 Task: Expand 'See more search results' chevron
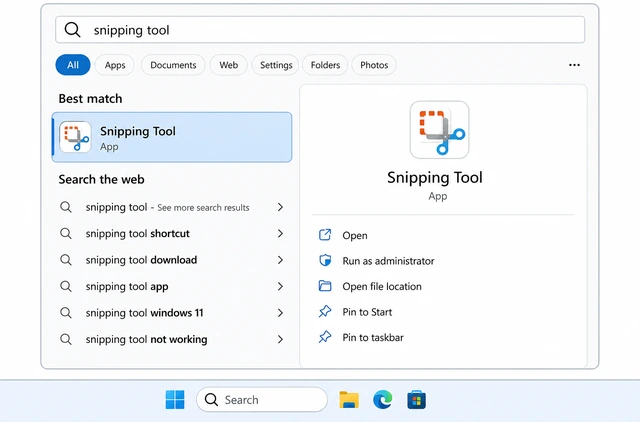pos(280,207)
